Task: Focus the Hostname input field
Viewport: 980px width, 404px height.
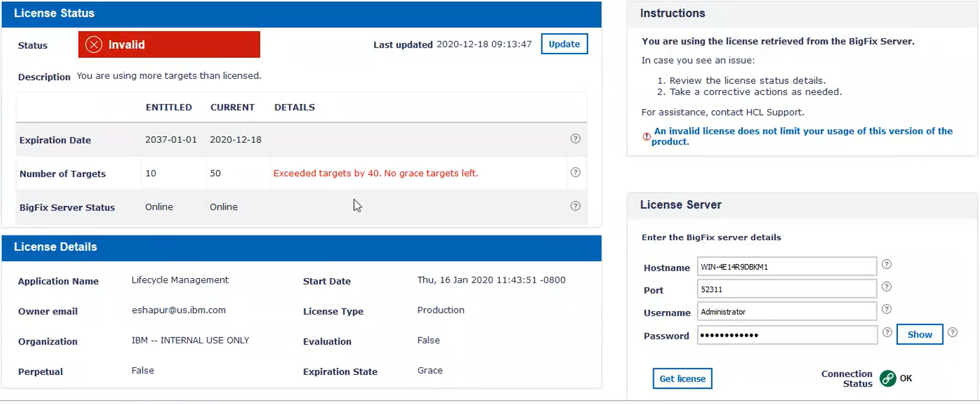Action: click(787, 267)
